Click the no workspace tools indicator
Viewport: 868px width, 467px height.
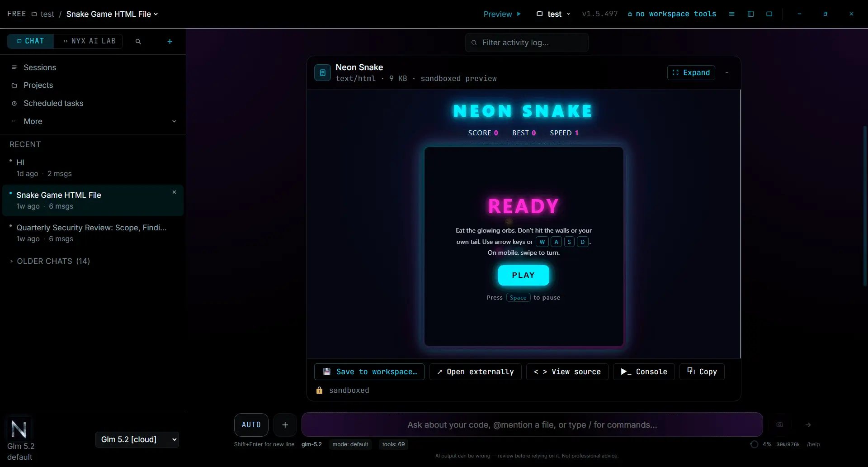click(x=672, y=14)
